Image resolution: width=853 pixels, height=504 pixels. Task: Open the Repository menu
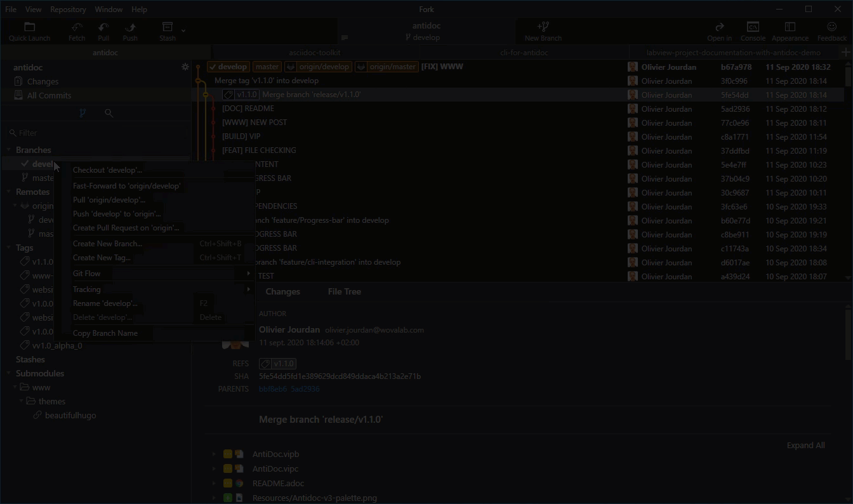68,10
